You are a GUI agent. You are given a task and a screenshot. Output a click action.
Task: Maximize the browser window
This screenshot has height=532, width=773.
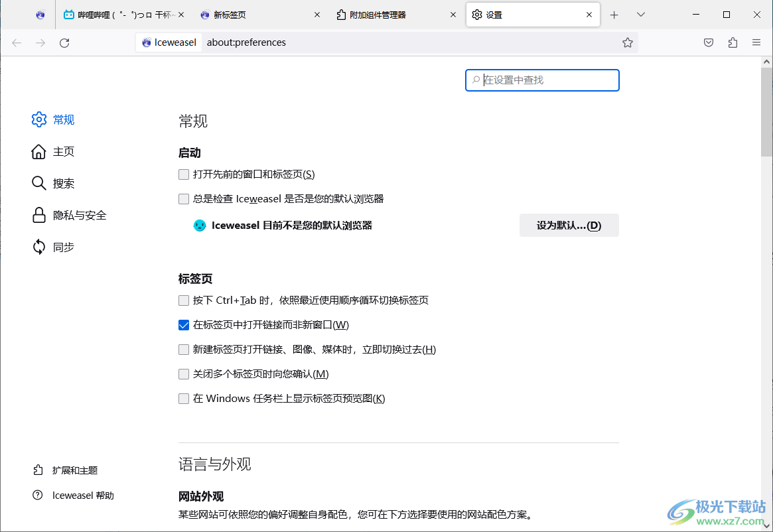coord(726,15)
